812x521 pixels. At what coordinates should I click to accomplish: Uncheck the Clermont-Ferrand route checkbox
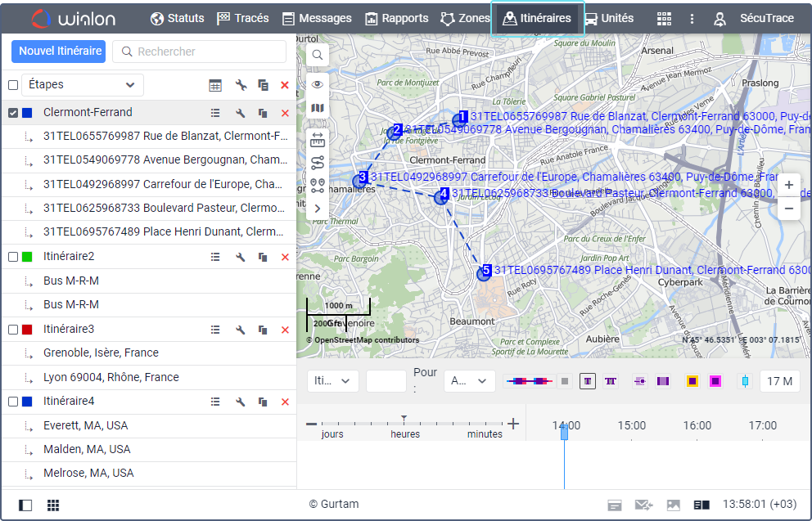[13, 113]
